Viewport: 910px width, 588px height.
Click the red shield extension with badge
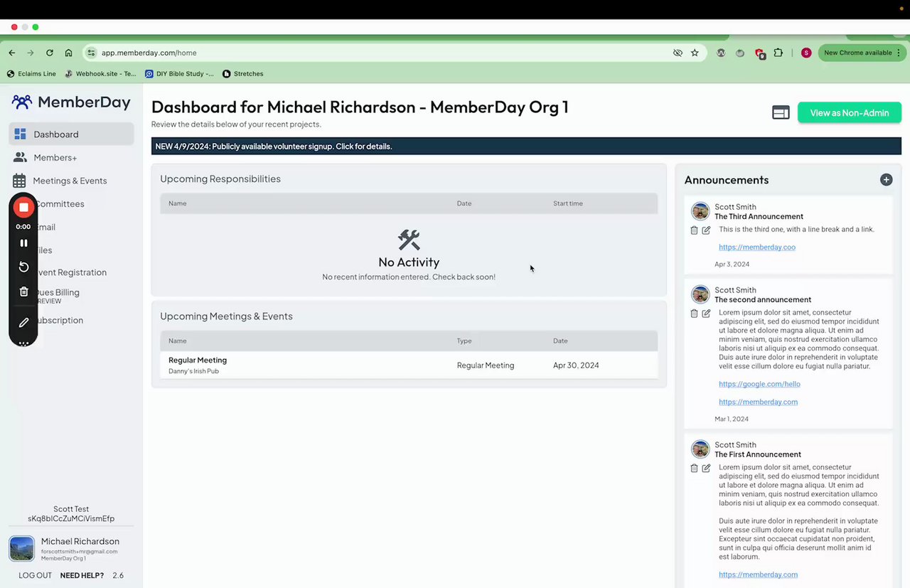(x=759, y=53)
